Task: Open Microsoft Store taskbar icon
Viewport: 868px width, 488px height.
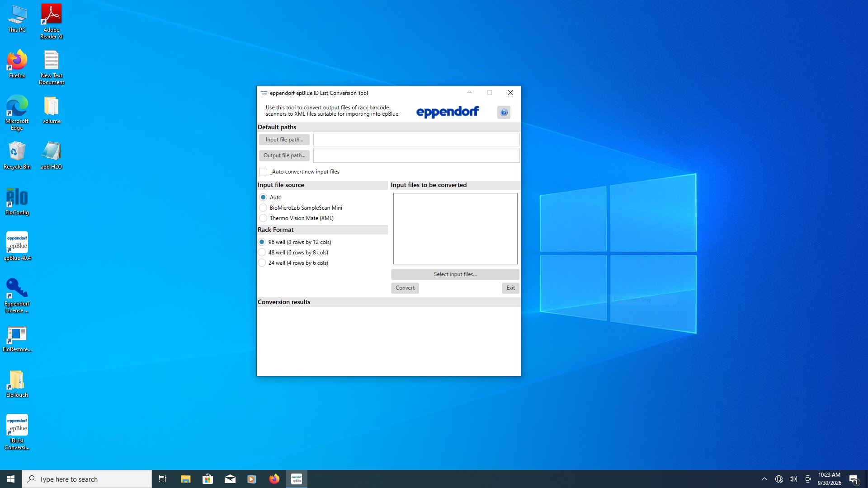Action: pos(208,479)
